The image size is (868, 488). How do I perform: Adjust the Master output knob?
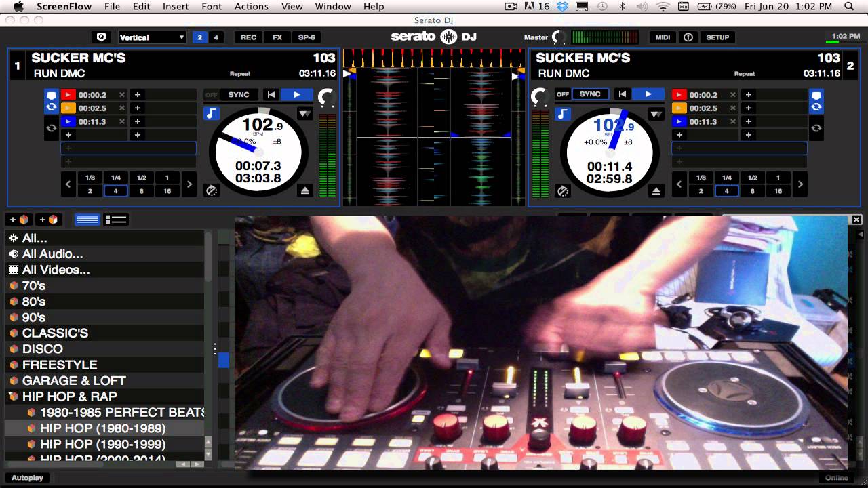coord(559,37)
